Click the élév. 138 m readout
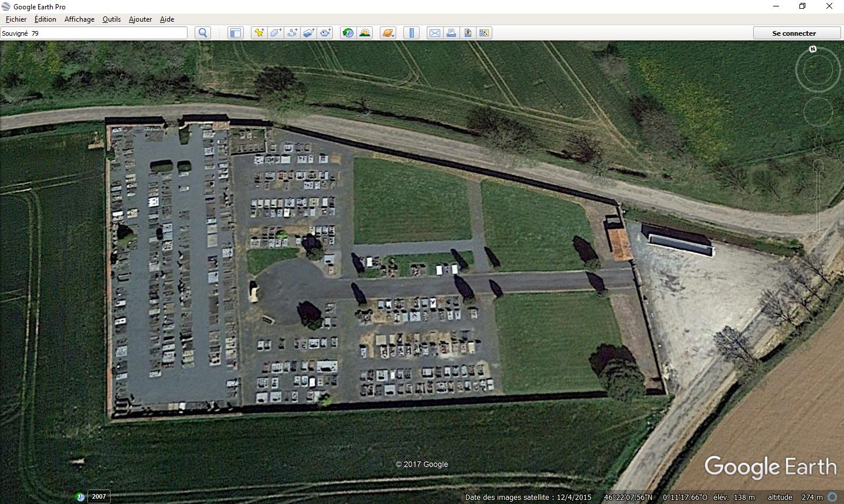Viewport: 844px width, 504px height. (x=734, y=497)
